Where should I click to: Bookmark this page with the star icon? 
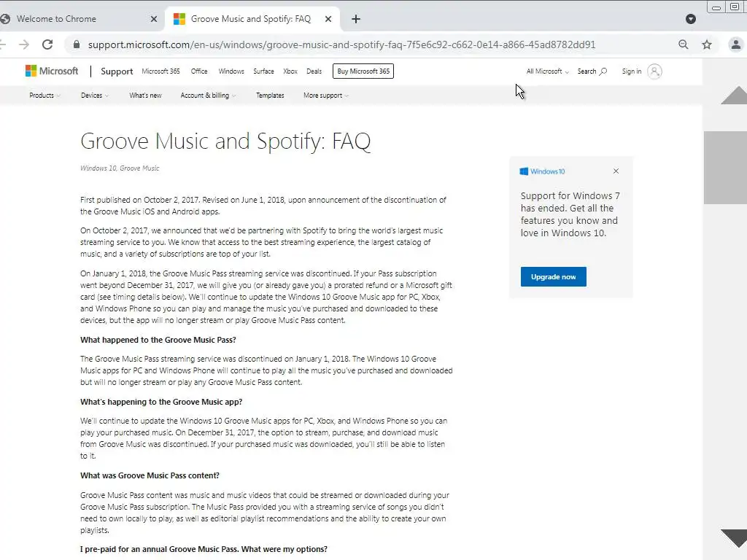707,44
